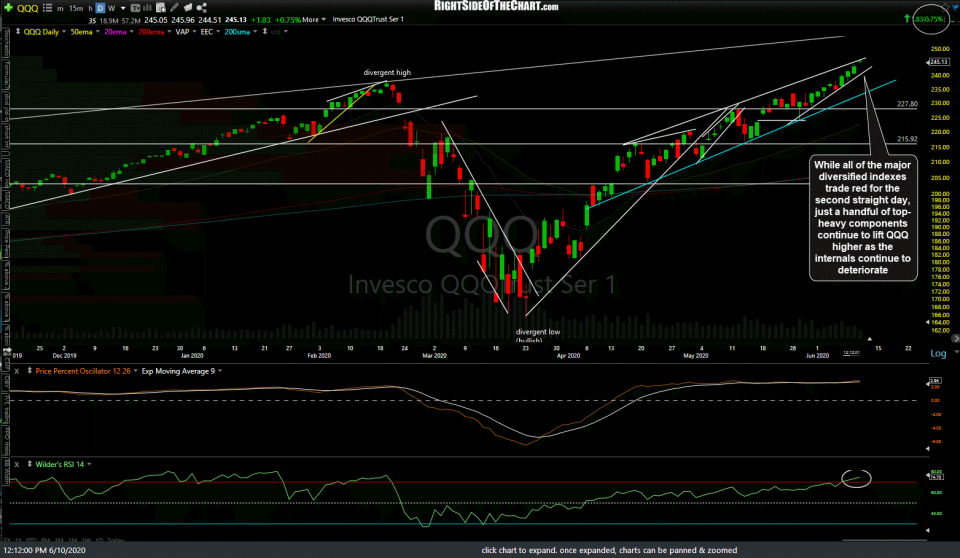The height and width of the screenshot is (558, 960).
Task: Open the VAP indicator dropdown
Action: click(x=195, y=32)
